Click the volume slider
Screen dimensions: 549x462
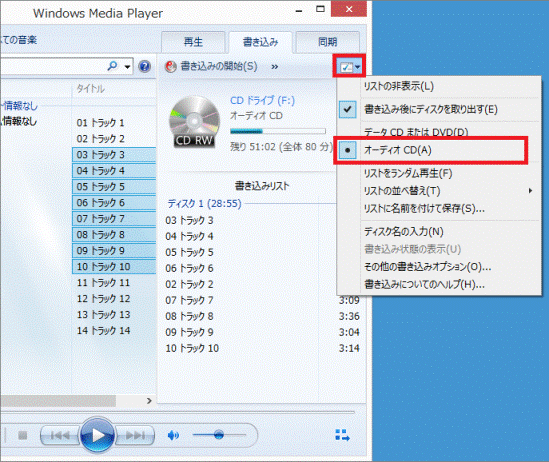pos(219,435)
